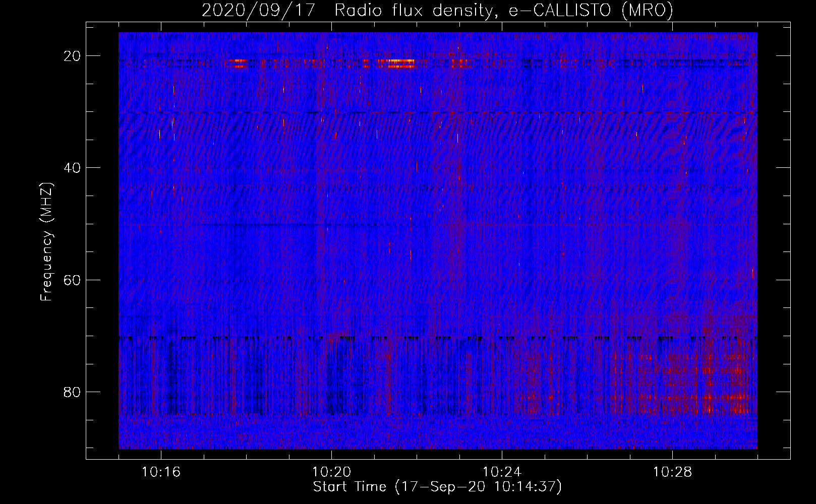Click the '10:20' time tick label
This screenshot has width=816, height=504.
tap(331, 472)
